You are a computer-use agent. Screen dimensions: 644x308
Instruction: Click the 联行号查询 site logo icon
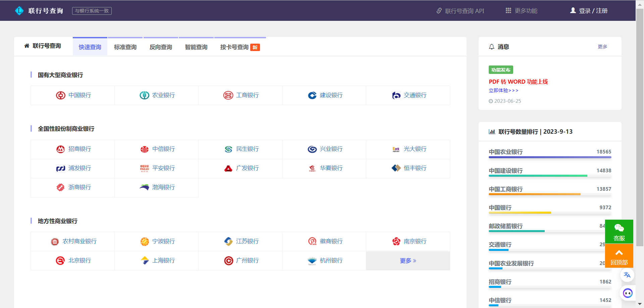click(x=19, y=11)
